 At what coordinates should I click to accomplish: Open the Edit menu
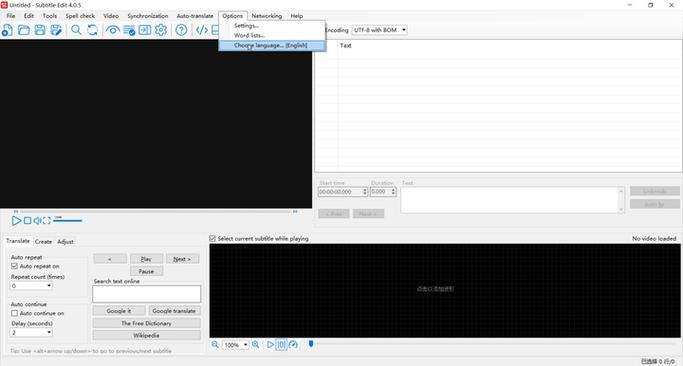[29, 16]
